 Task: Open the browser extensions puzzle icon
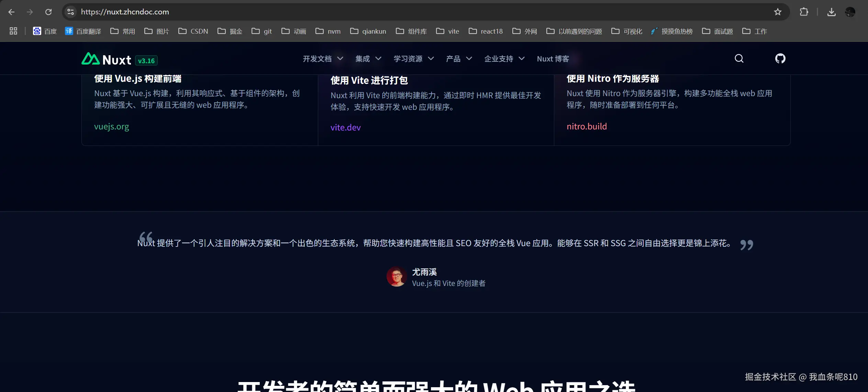pos(804,12)
